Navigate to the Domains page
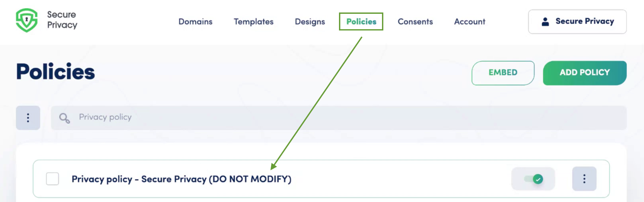 (195, 21)
